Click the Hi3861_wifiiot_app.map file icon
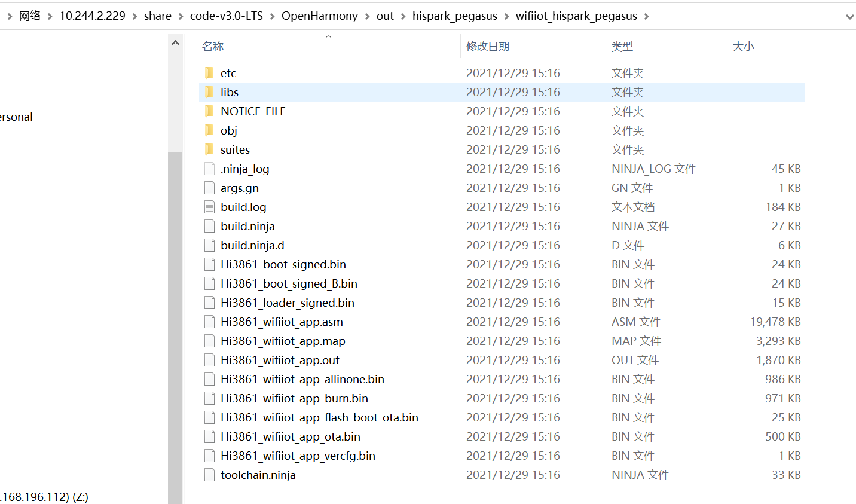The image size is (856, 504). click(x=209, y=341)
